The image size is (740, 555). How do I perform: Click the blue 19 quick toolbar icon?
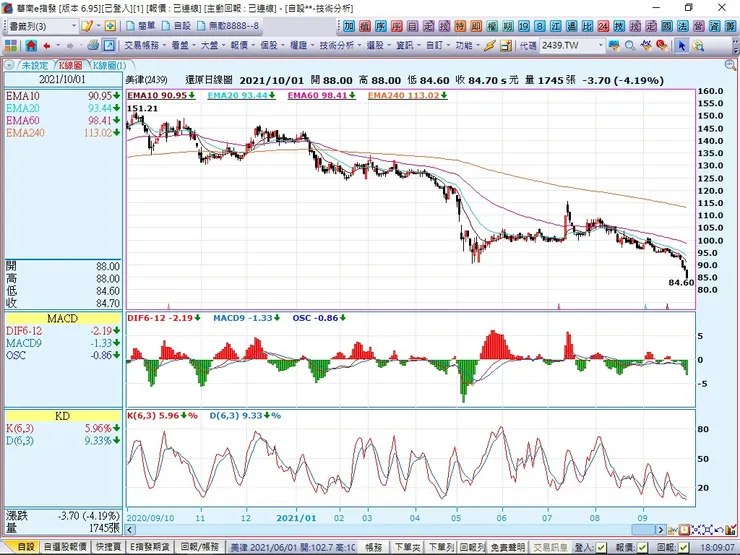(x=524, y=26)
